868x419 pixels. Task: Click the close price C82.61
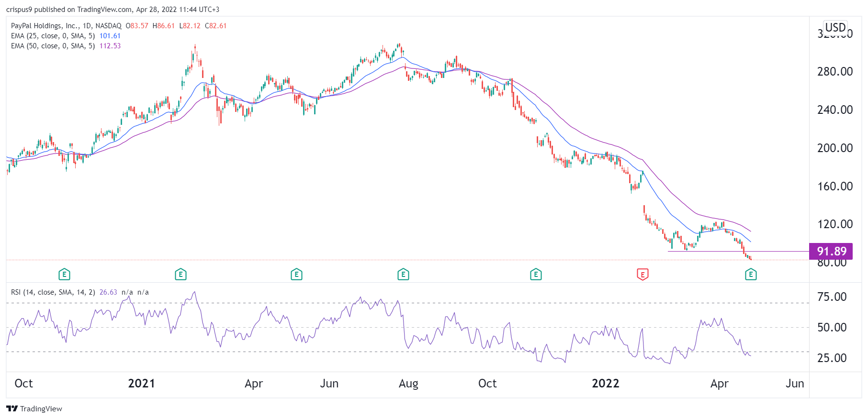click(x=216, y=26)
